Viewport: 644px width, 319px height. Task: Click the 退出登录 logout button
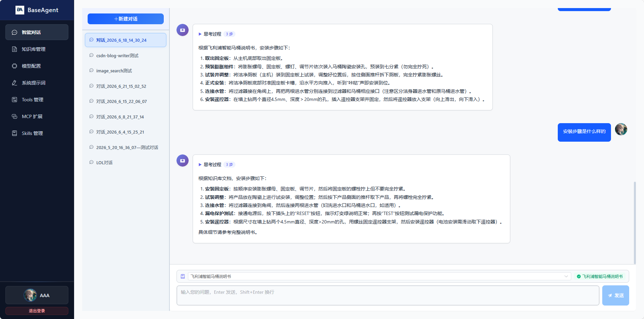(37, 311)
